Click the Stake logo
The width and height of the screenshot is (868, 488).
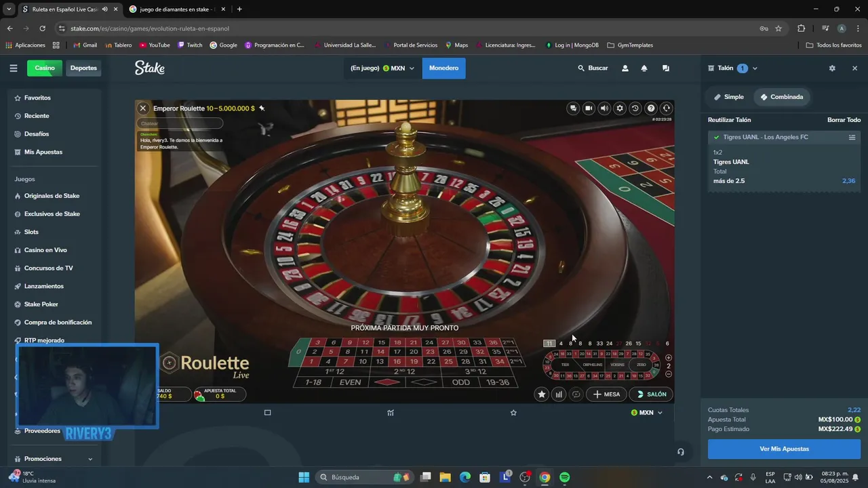(150, 68)
